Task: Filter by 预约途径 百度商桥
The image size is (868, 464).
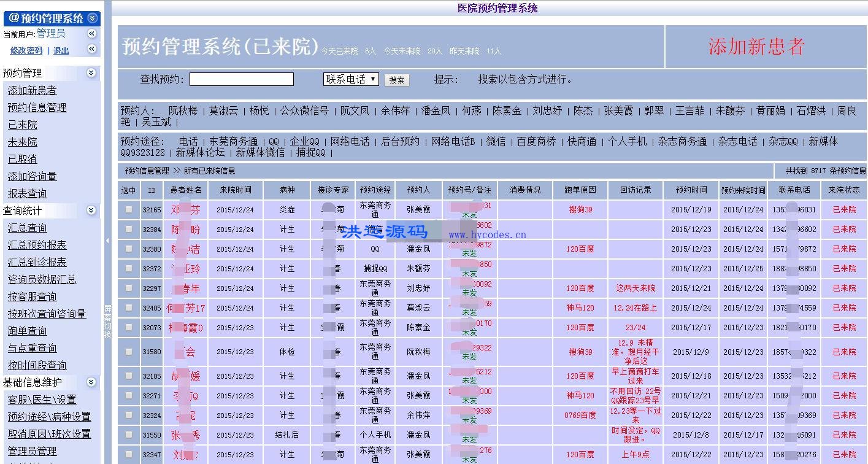Action: (x=536, y=142)
